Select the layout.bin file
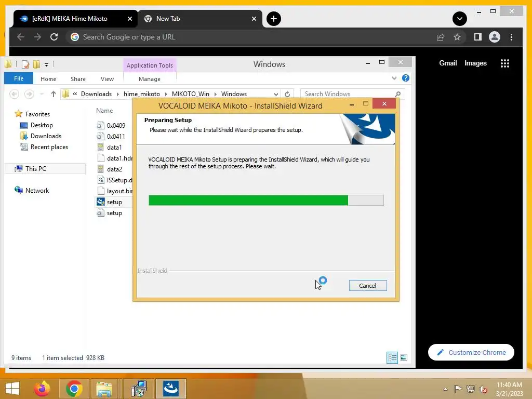 (x=115, y=191)
